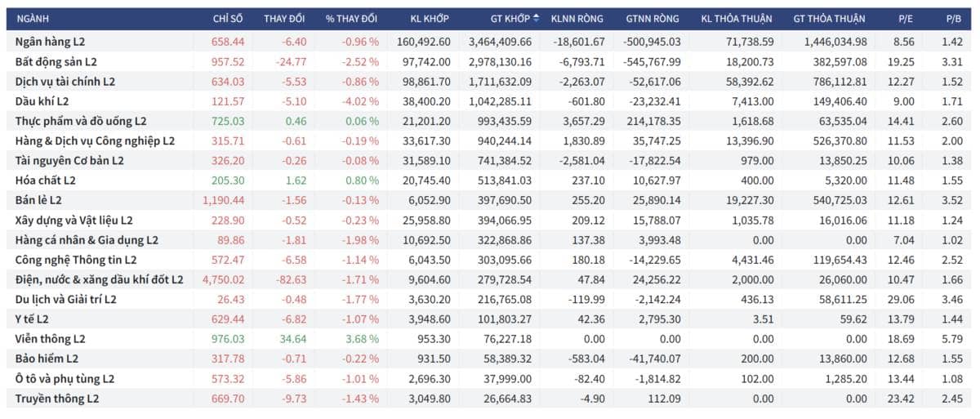Select the Bảo hiểm L2 row name
The image size is (980, 419).
pyautogui.click(x=47, y=359)
